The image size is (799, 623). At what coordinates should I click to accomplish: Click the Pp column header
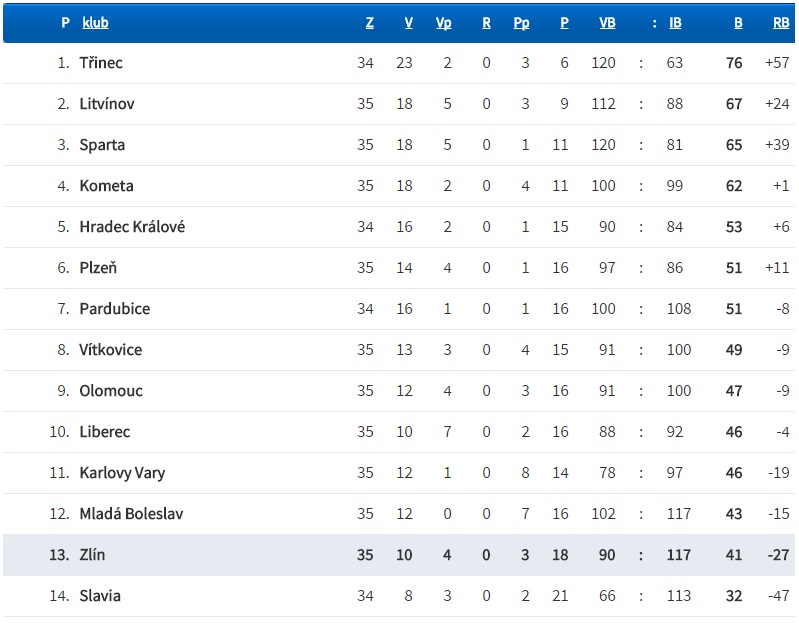coord(521,22)
